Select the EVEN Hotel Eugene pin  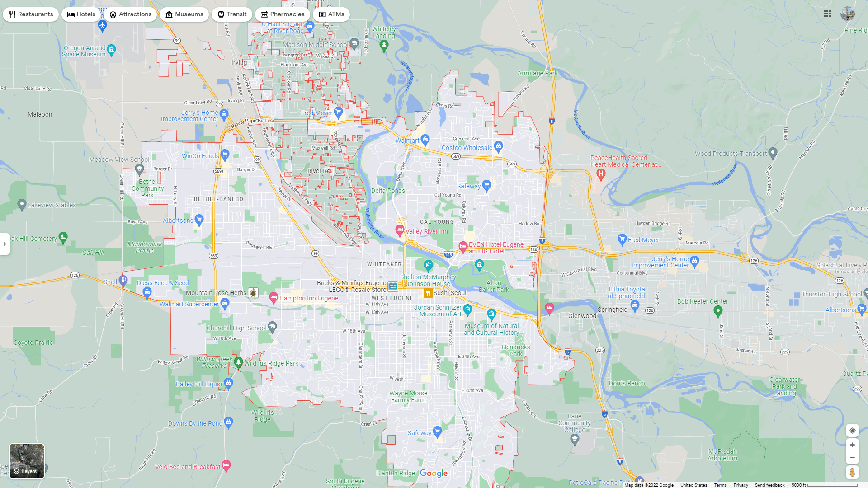[463, 246]
